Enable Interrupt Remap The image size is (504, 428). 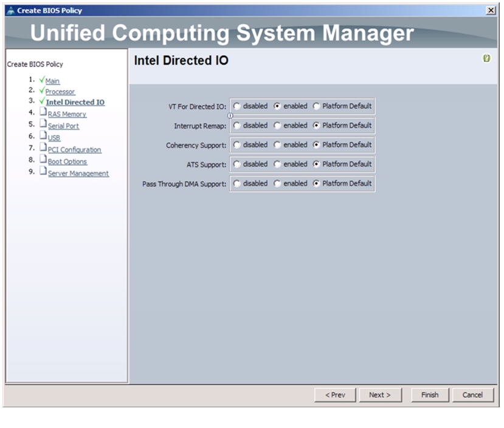tap(277, 125)
